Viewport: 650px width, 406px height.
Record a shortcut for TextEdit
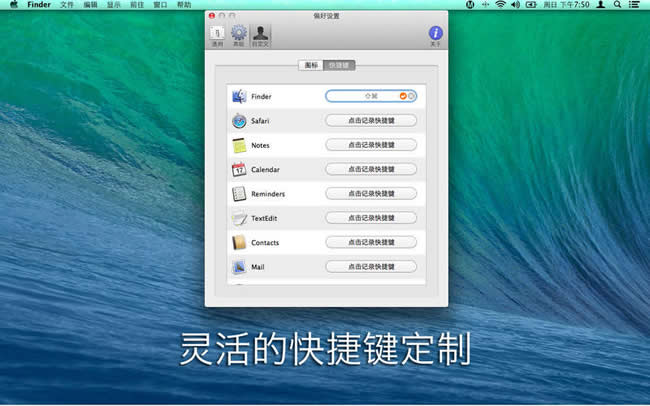(x=371, y=218)
